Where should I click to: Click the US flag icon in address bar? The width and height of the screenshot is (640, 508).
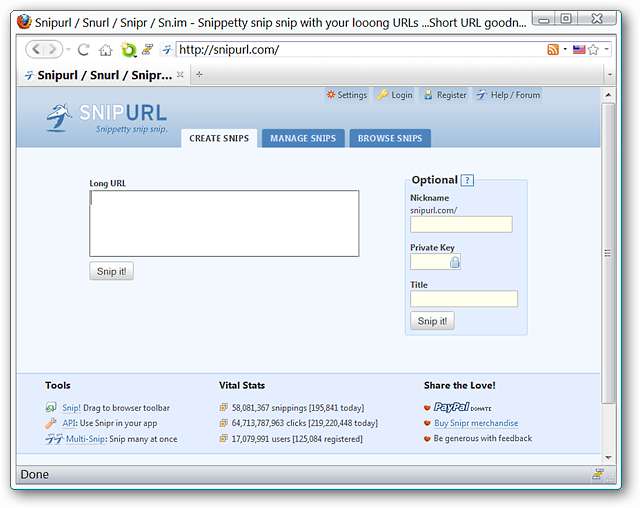pyautogui.click(x=579, y=50)
